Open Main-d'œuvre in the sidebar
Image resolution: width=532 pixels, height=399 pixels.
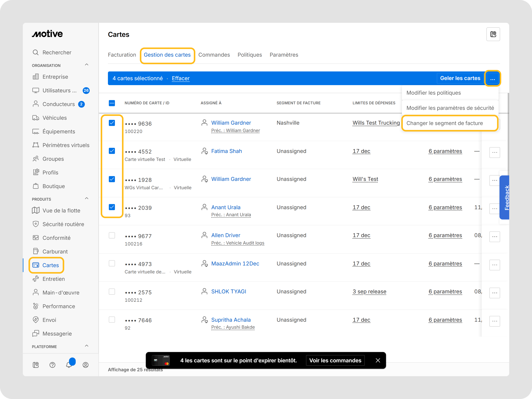56,293
